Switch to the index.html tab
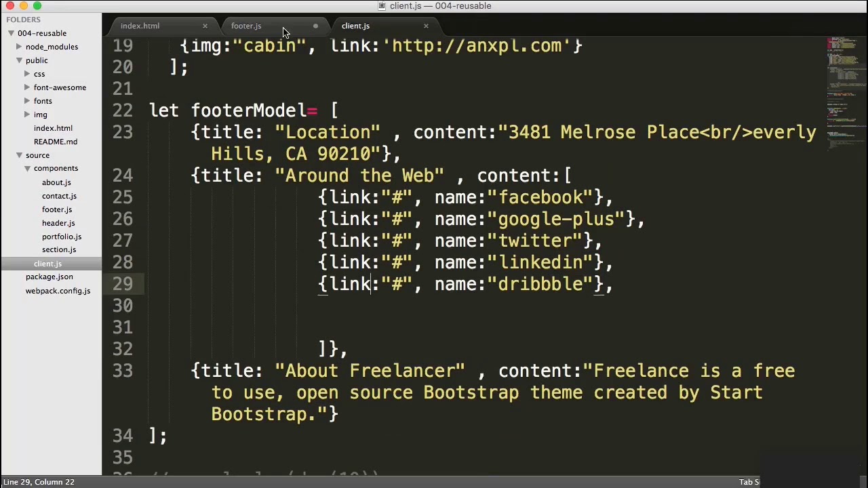This screenshot has width=868, height=488. click(140, 26)
